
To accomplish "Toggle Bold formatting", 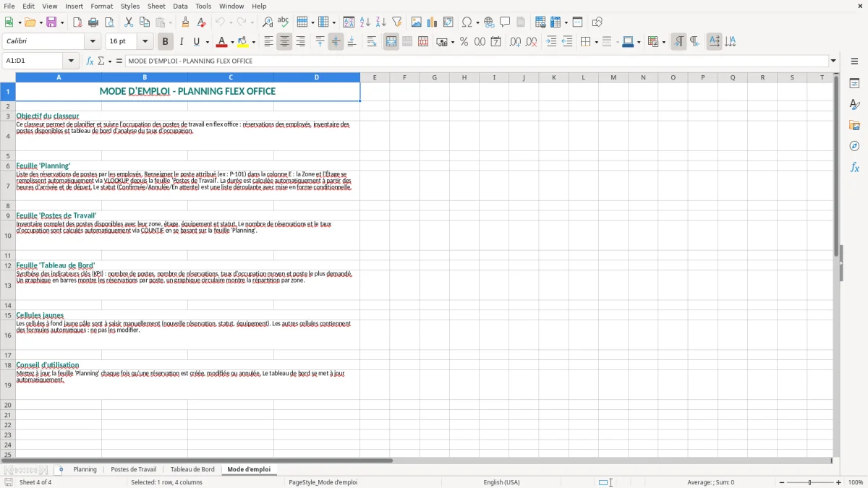I will point(165,42).
